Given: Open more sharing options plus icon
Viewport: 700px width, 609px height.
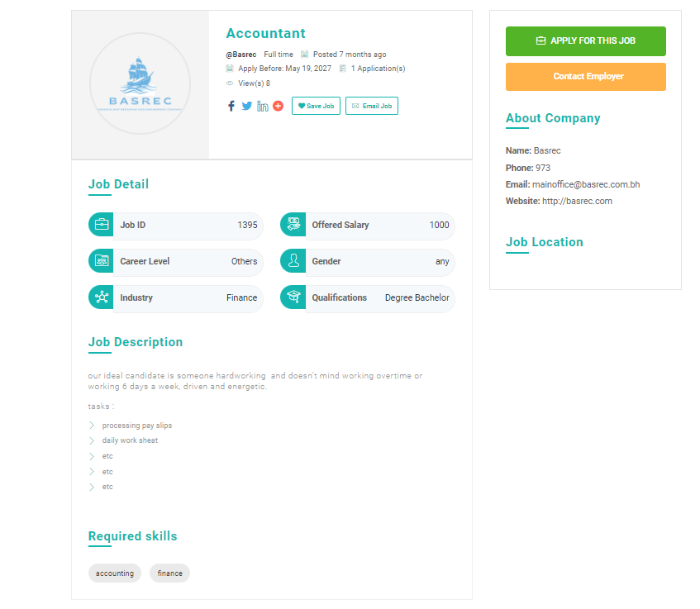Looking at the screenshot, I should pos(278,106).
